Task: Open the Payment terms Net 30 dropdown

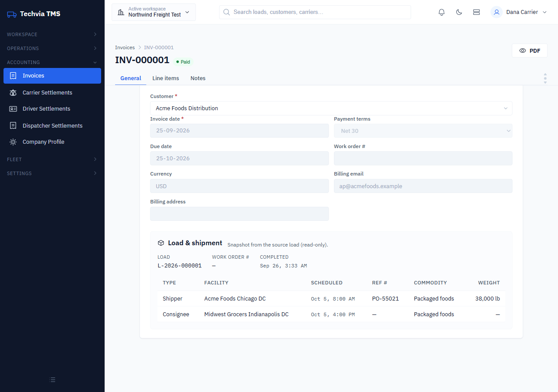Action: tap(423, 131)
